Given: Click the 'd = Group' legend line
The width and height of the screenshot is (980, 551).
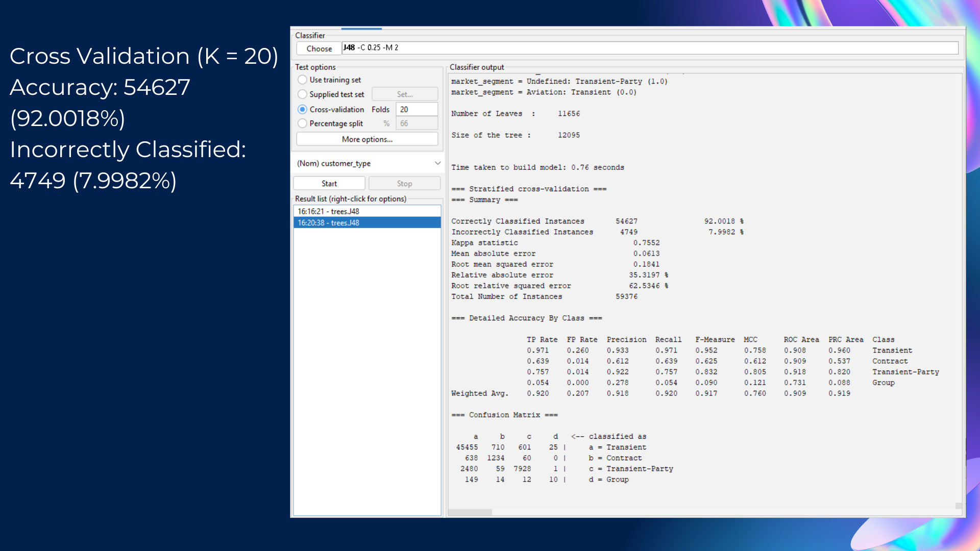Looking at the screenshot, I should click(x=608, y=480).
